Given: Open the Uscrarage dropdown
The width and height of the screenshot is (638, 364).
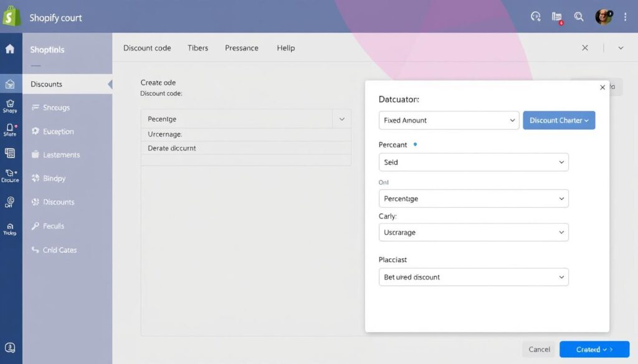Looking at the screenshot, I should (473, 232).
